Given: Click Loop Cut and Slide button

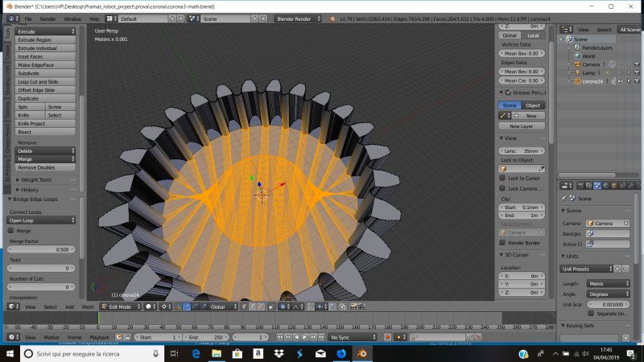Looking at the screenshot, I should (45, 82).
